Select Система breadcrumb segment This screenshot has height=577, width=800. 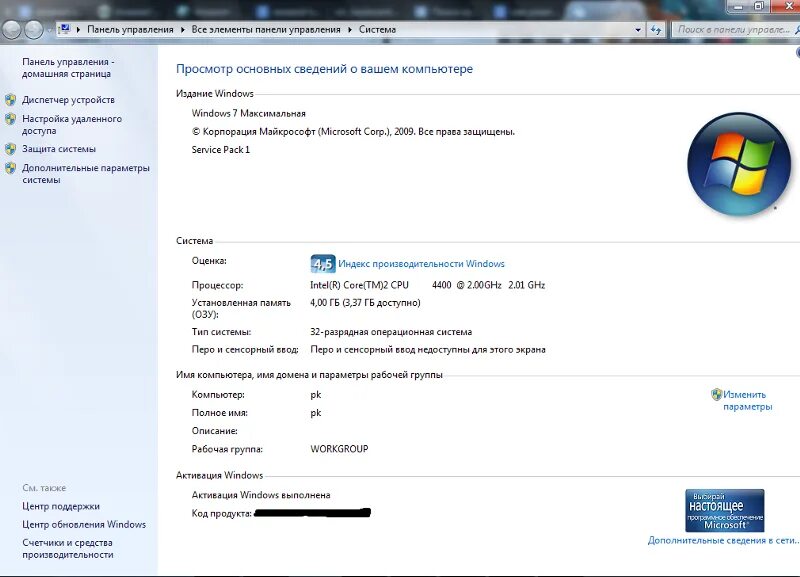click(x=377, y=30)
